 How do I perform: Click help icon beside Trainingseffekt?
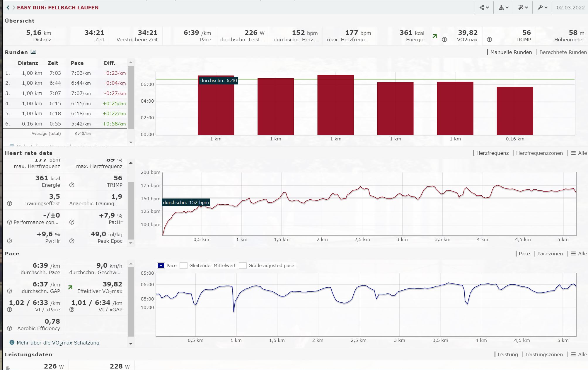(x=9, y=203)
